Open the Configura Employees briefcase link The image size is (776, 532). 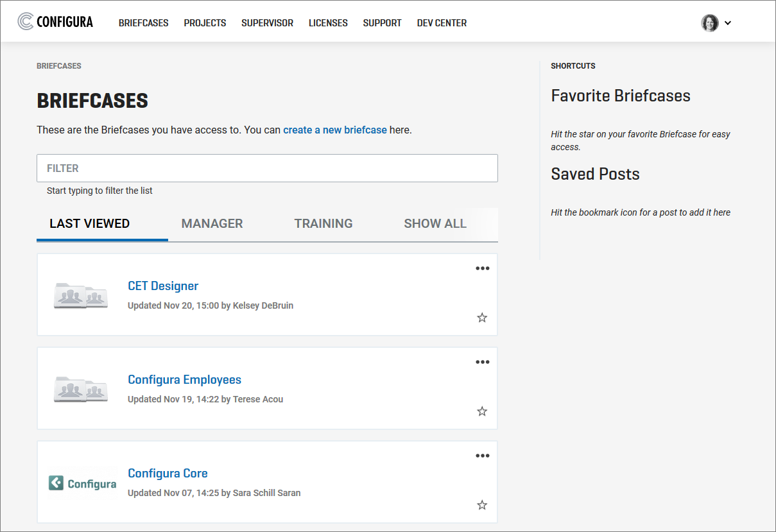(184, 380)
